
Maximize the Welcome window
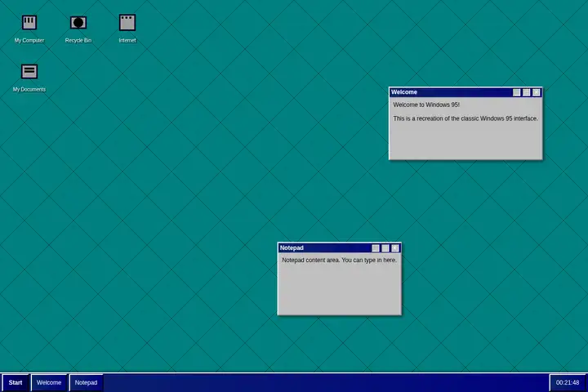[x=526, y=92]
